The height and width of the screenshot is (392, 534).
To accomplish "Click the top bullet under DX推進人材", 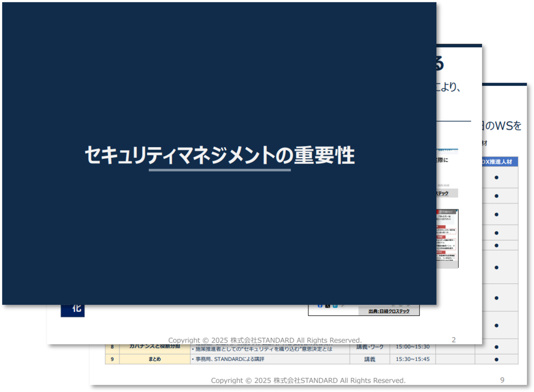I will pyautogui.click(x=496, y=178).
